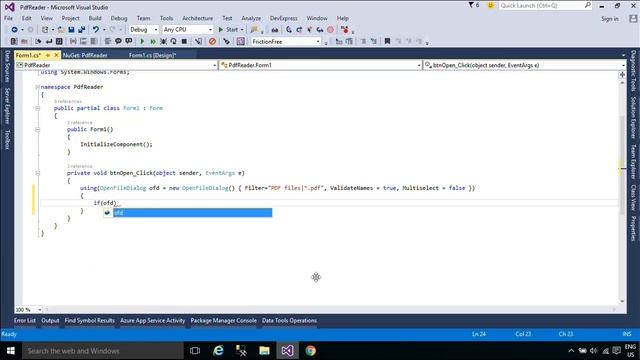Open Package Manager Console tab
The height and width of the screenshot is (360, 640).
click(224, 321)
